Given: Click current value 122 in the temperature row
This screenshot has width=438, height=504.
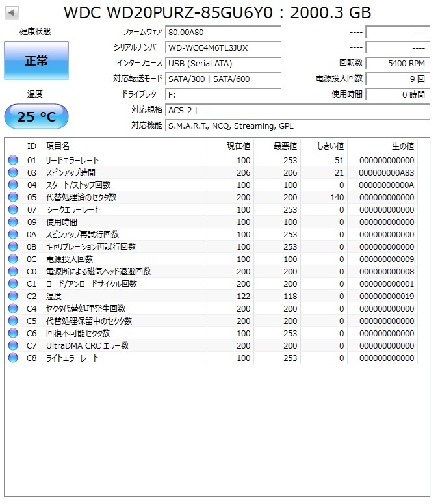Looking at the screenshot, I should coord(244,297).
